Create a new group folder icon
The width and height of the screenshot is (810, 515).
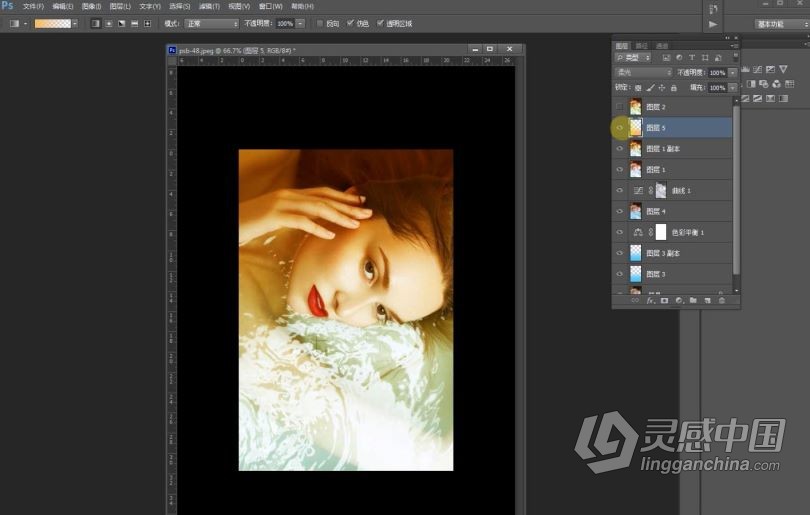(x=693, y=301)
